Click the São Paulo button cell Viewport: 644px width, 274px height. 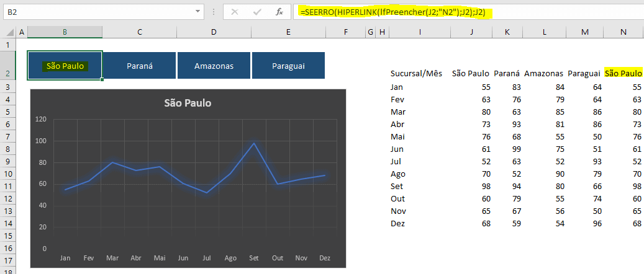(x=65, y=65)
